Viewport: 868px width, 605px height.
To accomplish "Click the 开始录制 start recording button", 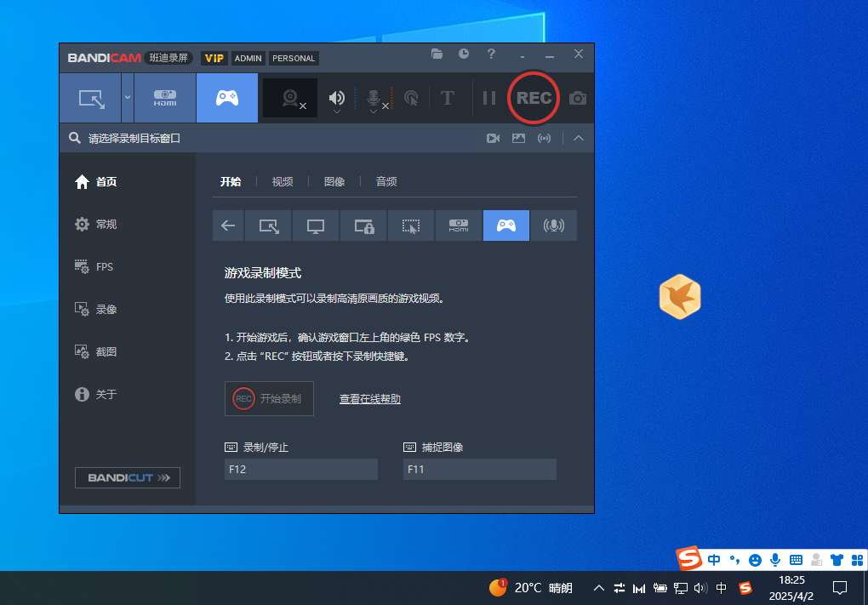I will (x=269, y=398).
